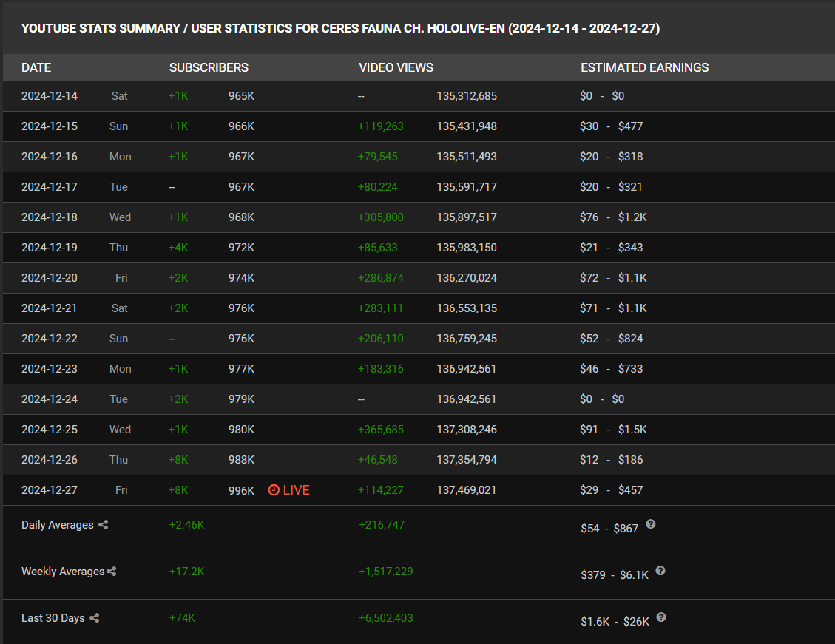Click help icon beside $54 - $867 earnings
The width and height of the screenshot is (835, 644).
(x=650, y=524)
